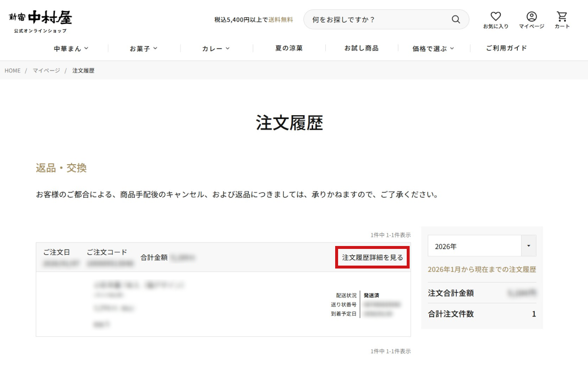Click 注文履歴 in the breadcrumb

tap(83, 71)
